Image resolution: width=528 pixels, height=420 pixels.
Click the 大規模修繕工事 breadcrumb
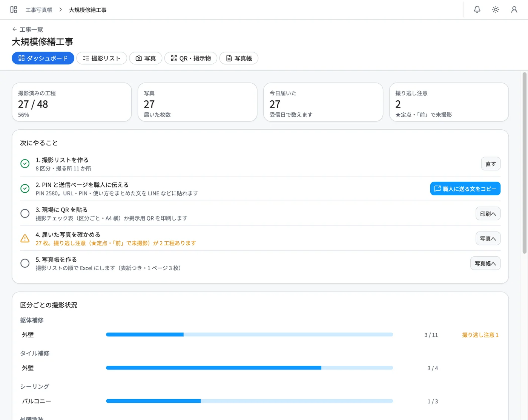pos(87,10)
